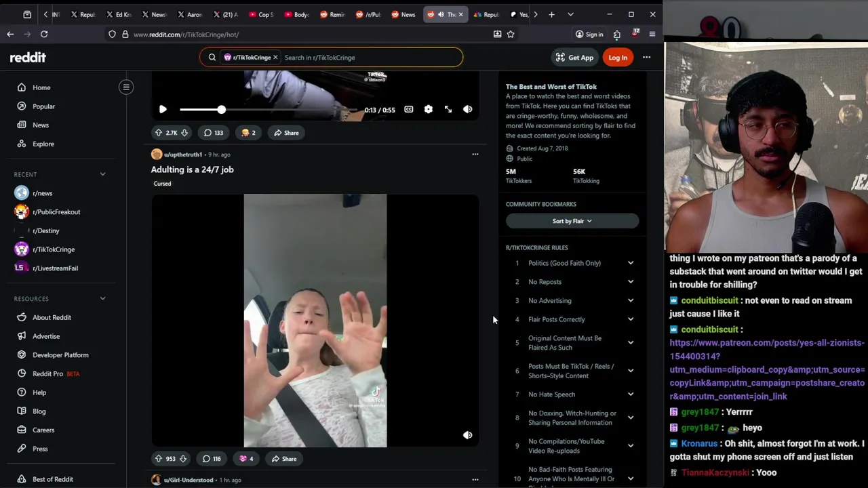Open the awards button showing 2

pos(248,133)
